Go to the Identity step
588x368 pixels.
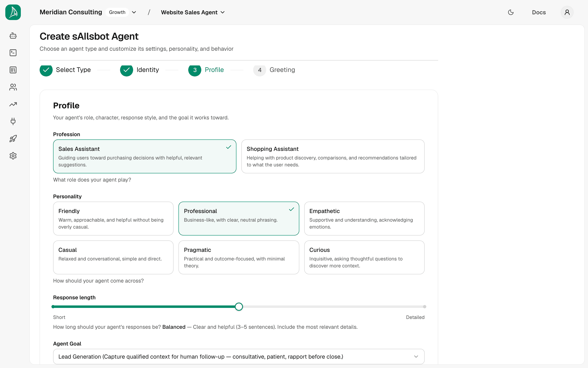tap(139, 70)
